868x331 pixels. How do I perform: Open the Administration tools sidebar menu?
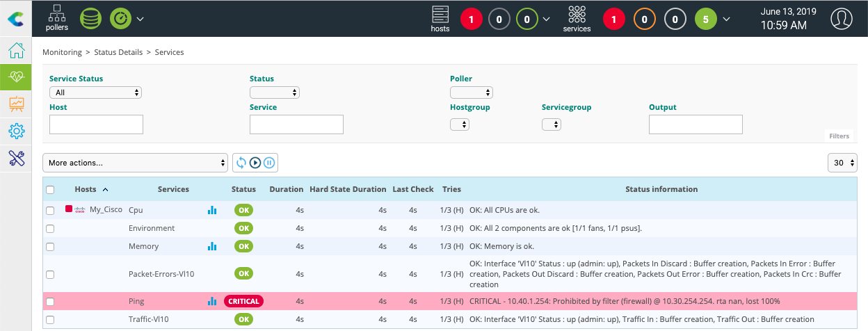(16, 158)
